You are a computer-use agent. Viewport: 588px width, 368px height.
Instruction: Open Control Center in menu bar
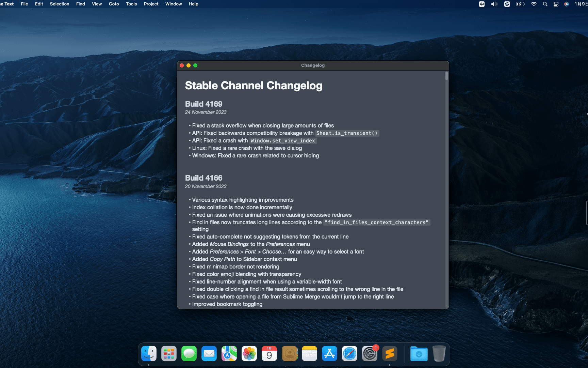click(556, 4)
